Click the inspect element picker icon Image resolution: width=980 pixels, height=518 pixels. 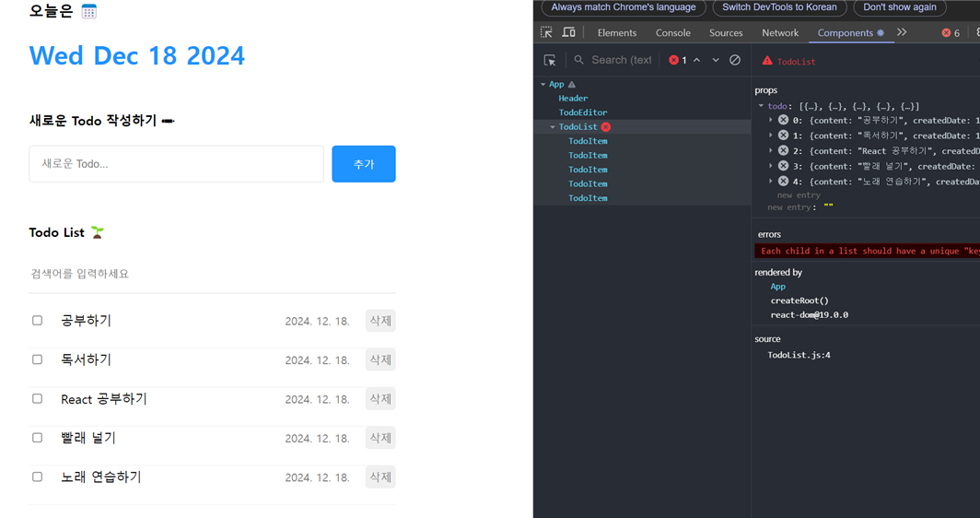point(546,32)
